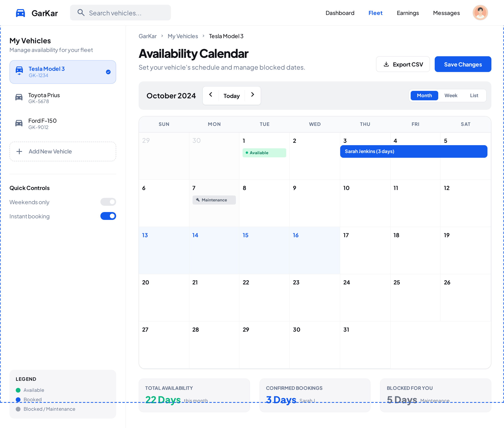Click the GarKar car logo icon
The width and height of the screenshot is (504, 428).
[20, 13]
